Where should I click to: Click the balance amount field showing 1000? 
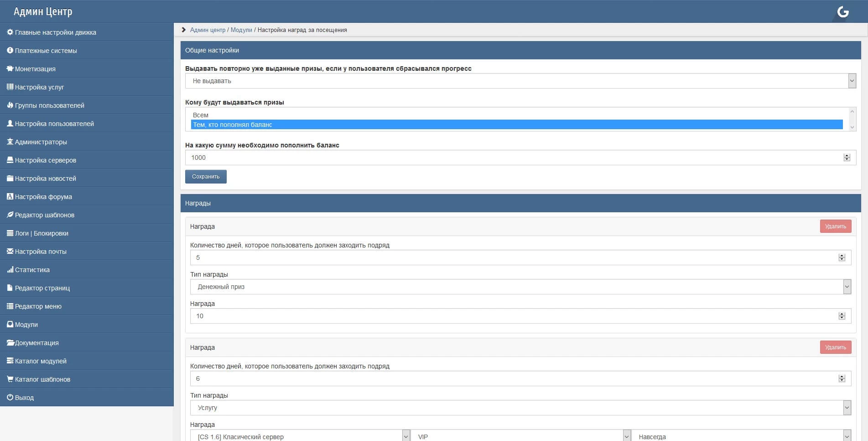[520, 157]
